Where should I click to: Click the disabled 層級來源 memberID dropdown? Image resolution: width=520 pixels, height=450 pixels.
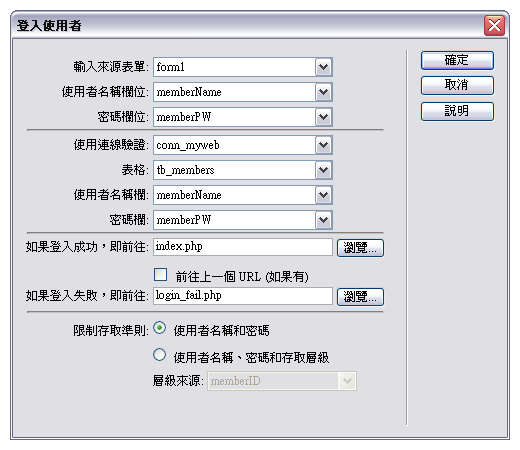click(x=282, y=381)
